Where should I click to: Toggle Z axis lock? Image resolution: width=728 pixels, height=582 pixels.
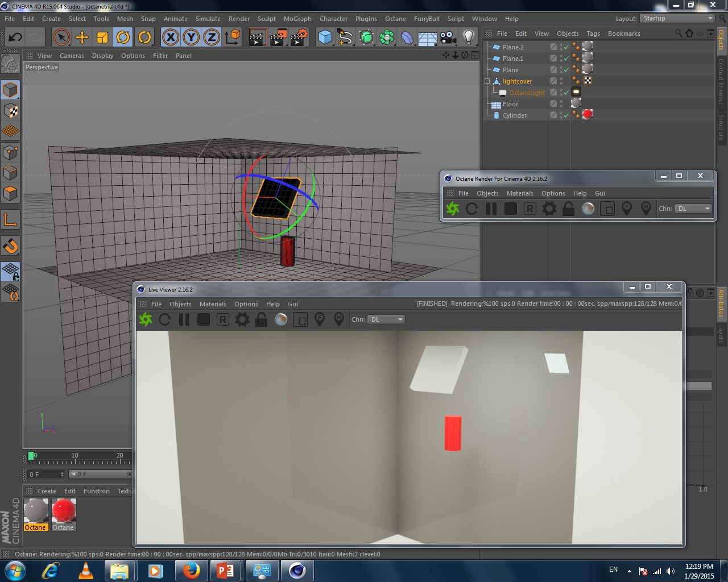[x=212, y=38]
